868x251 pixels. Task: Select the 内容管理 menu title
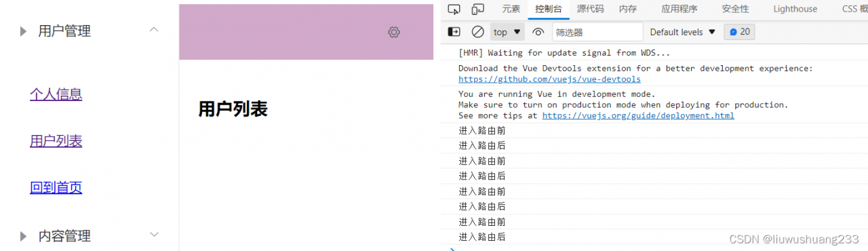[64, 236]
